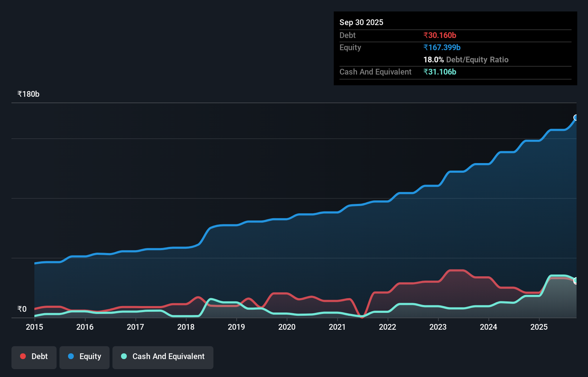
Task: Select the 2020 year label on axis
Action: pos(287,327)
